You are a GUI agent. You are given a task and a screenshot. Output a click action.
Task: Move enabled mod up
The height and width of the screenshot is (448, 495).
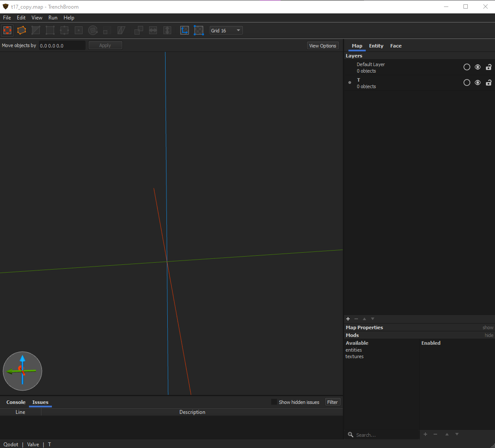click(x=447, y=435)
